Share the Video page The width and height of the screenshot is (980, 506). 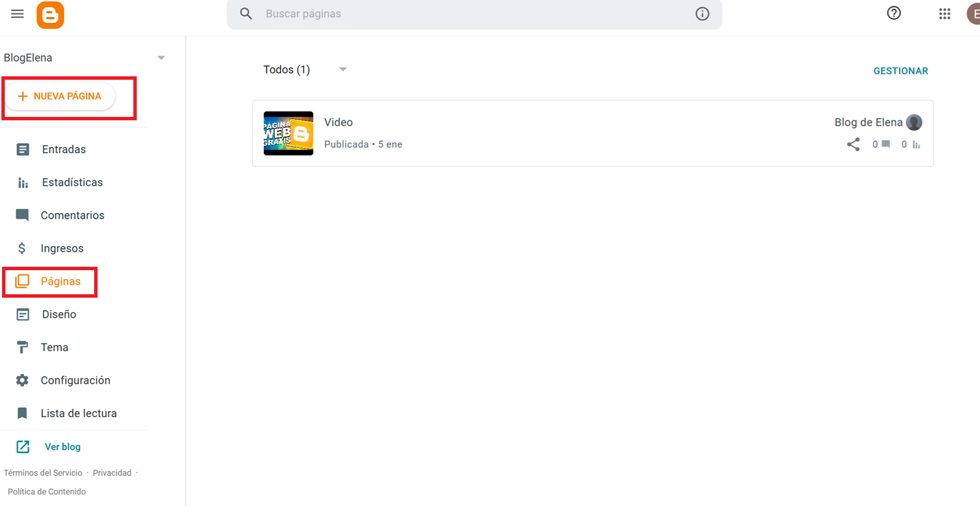853,144
